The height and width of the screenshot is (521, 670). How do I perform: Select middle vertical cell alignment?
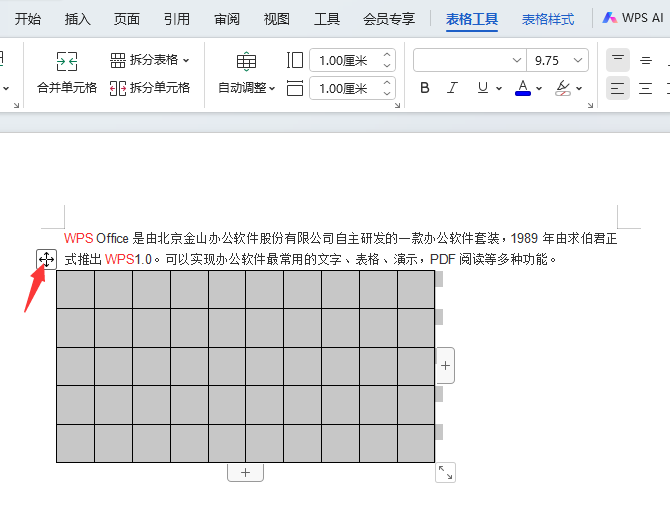click(x=646, y=60)
